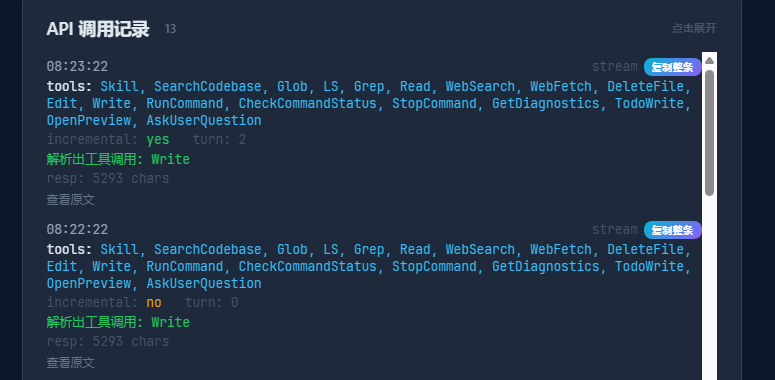The height and width of the screenshot is (380, 775).
Task: Click the orange incremental no value
Action: pyautogui.click(x=154, y=302)
